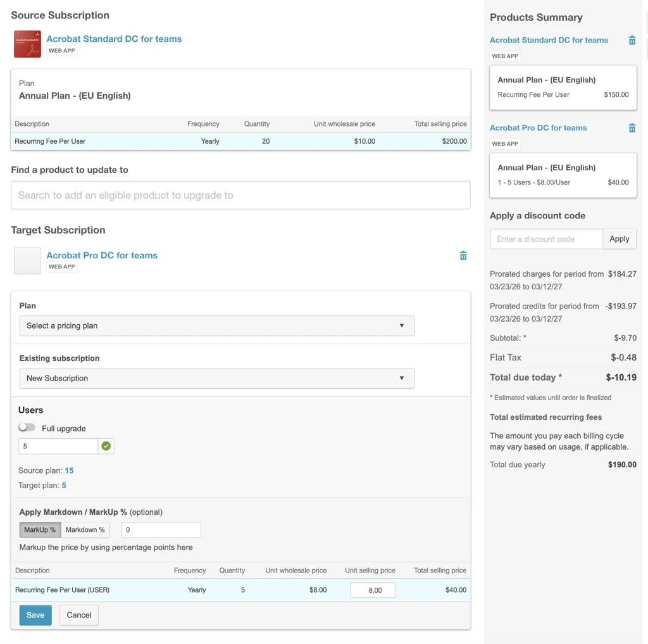648x644 pixels.
Task: Toggle the Full upgrade switch
Action: click(x=27, y=428)
